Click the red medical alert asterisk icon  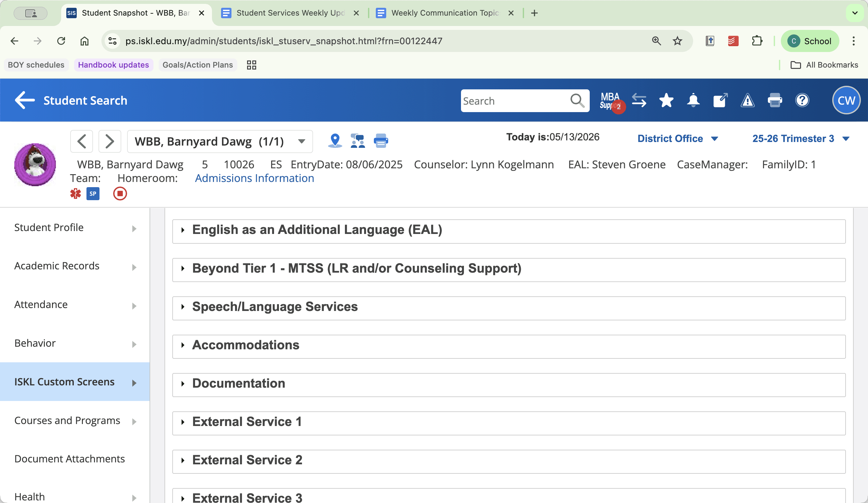(75, 193)
